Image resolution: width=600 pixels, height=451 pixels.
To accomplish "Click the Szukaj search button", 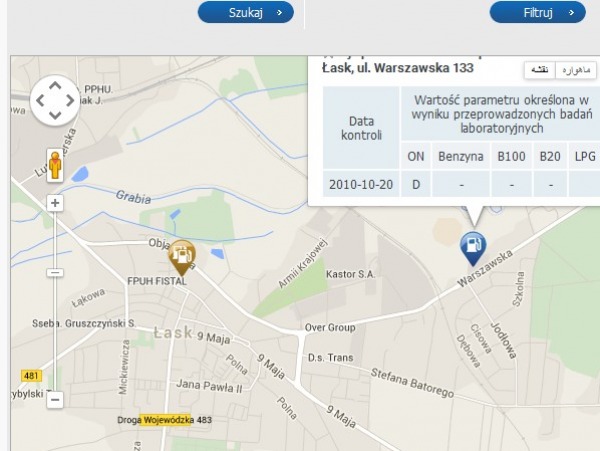I will pyautogui.click(x=246, y=12).
